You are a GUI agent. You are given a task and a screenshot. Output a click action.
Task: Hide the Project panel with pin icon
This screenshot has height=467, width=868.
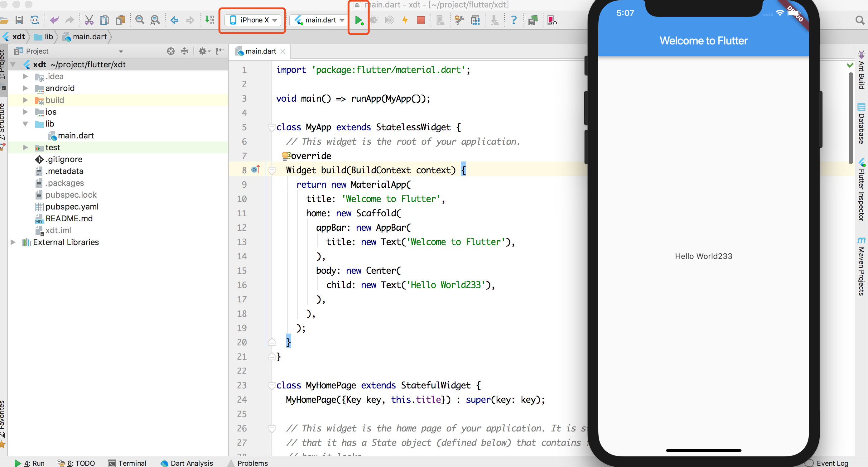pos(220,51)
